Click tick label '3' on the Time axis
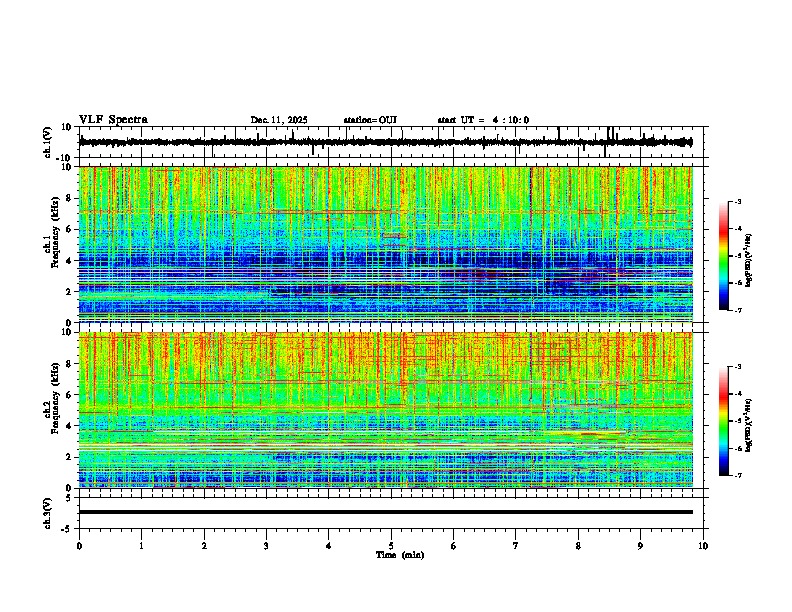The height and width of the screenshot is (612, 792). point(266,545)
